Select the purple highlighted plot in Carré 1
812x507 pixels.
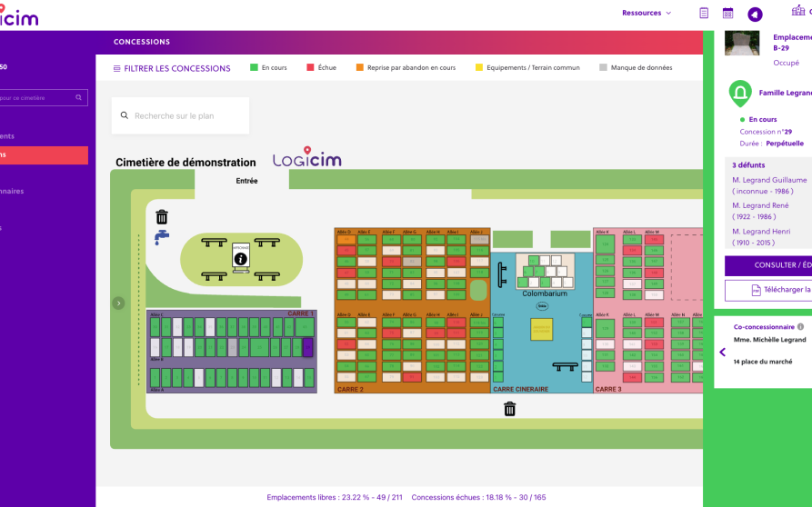308,346
